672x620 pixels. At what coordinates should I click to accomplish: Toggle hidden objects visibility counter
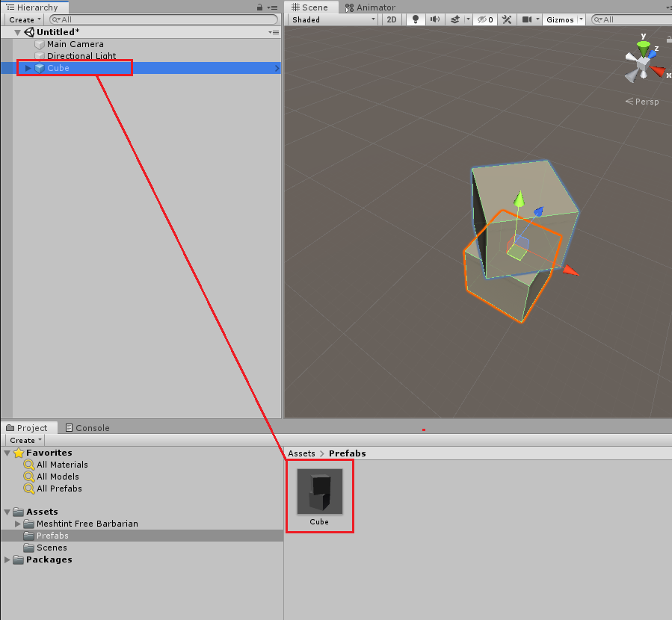[485, 19]
